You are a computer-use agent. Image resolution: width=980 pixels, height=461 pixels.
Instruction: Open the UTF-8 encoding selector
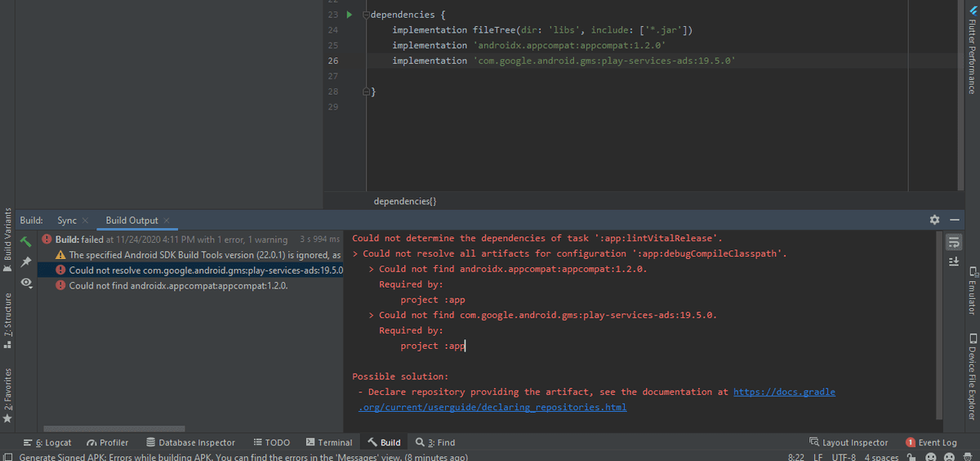843,458
